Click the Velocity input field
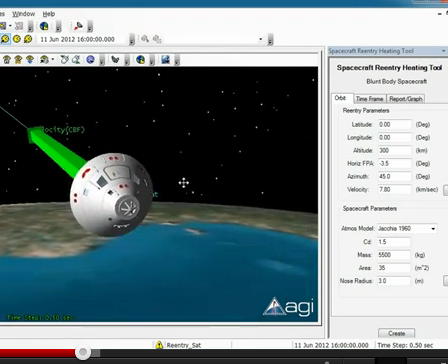 tap(395, 190)
